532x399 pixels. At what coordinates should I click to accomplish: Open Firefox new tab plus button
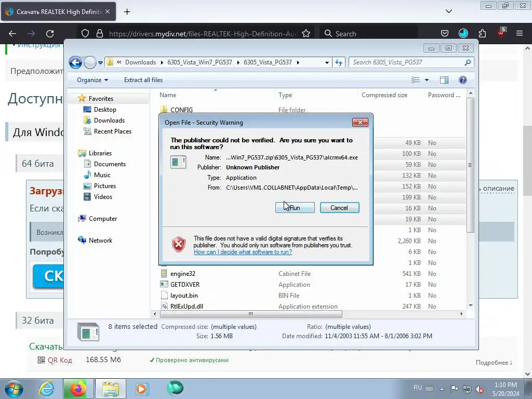(x=127, y=12)
